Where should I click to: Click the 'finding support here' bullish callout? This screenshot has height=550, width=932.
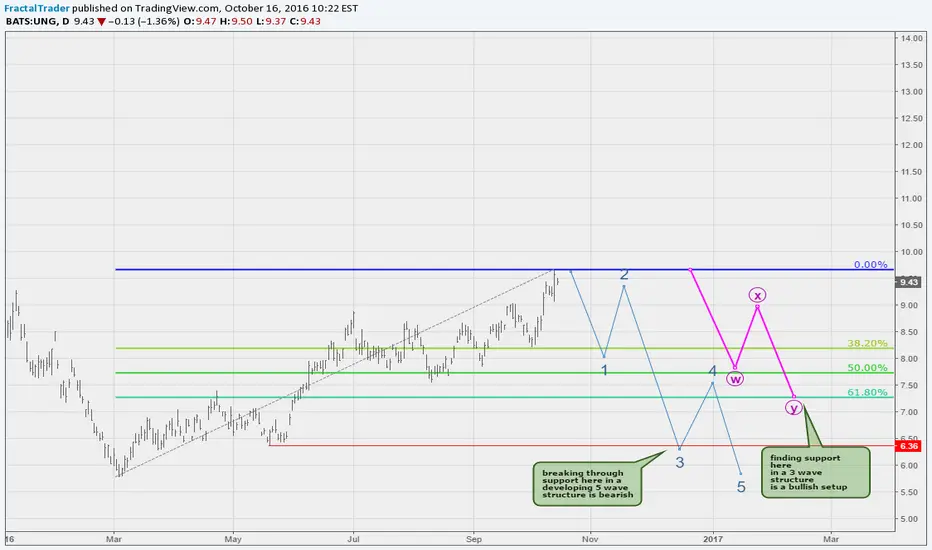click(x=816, y=473)
